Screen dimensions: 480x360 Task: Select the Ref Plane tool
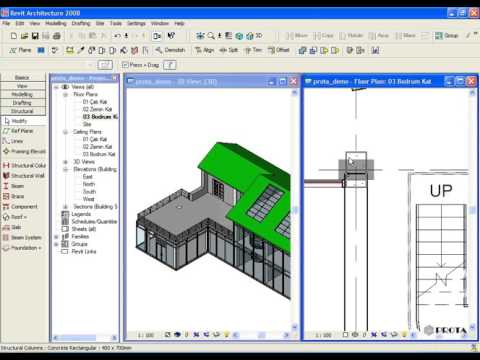[x=19, y=131]
